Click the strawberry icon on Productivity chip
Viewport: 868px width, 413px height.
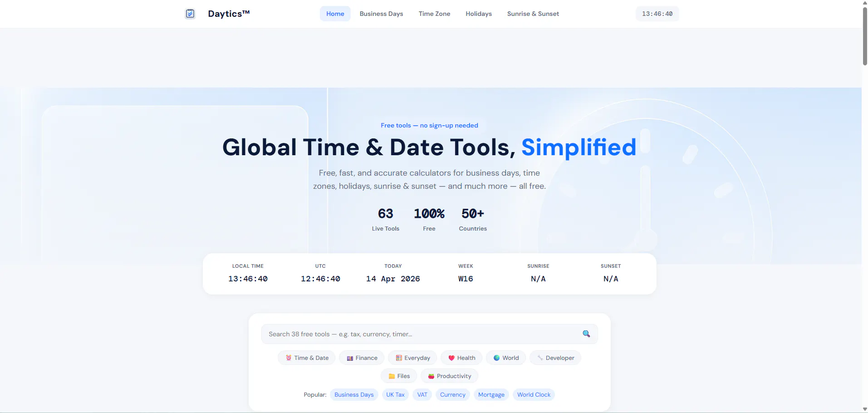coord(431,376)
